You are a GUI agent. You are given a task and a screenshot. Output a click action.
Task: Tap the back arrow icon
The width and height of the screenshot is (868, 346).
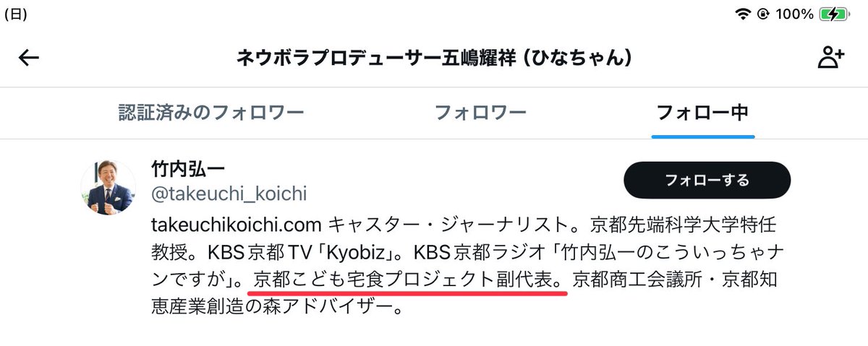pyautogui.click(x=28, y=59)
